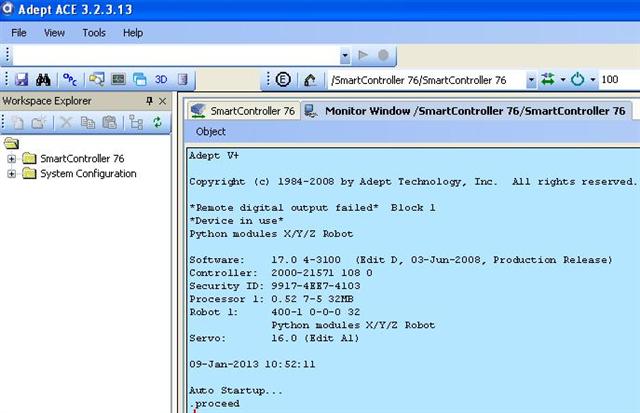The height and width of the screenshot is (413, 640).
Task: Click the '09-Jan-2013 10:52:11' timestamp line
Action: (252, 364)
